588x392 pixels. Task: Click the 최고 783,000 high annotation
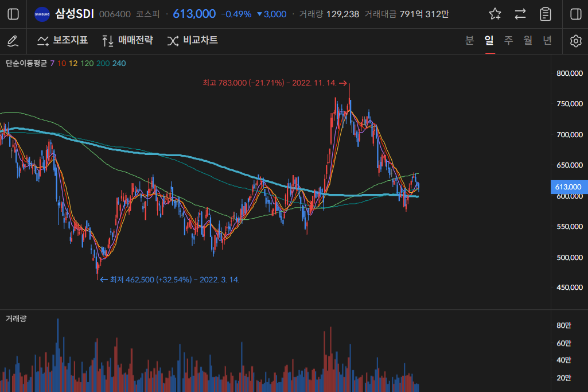275,83
